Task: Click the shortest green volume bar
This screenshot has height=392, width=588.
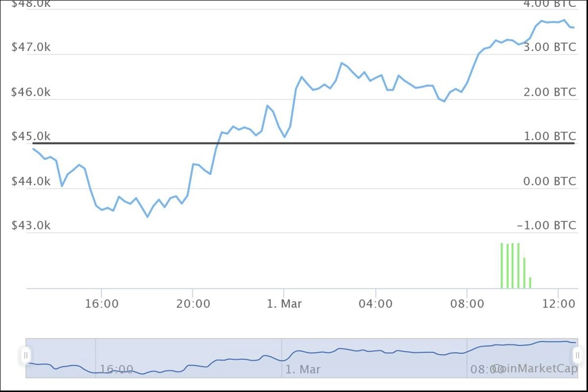Action: click(530, 282)
